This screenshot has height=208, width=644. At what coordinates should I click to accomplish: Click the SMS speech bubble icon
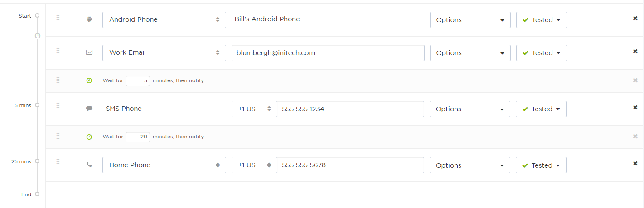(x=89, y=109)
